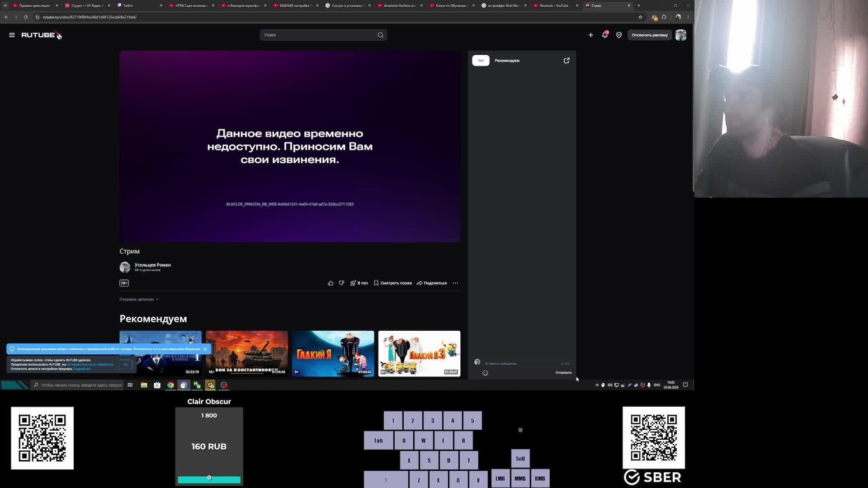Click the shield icon in header

[x=619, y=35]
